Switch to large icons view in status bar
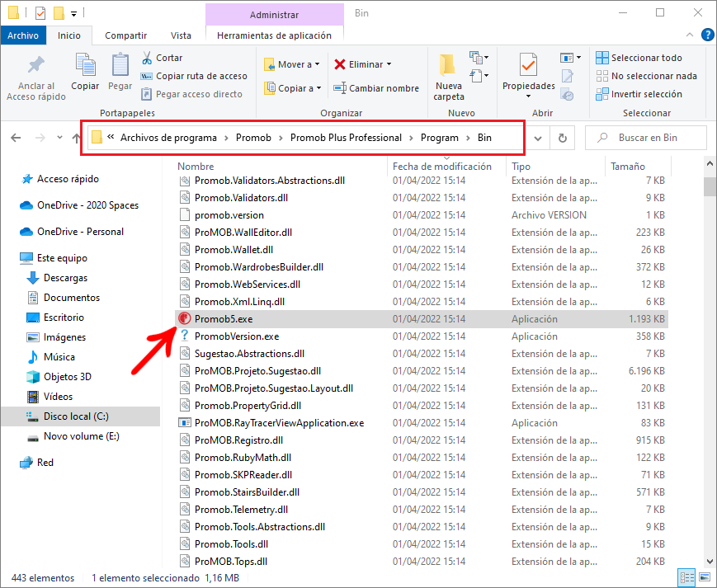This screenshot has height=588, width=717. pos(705,578)
